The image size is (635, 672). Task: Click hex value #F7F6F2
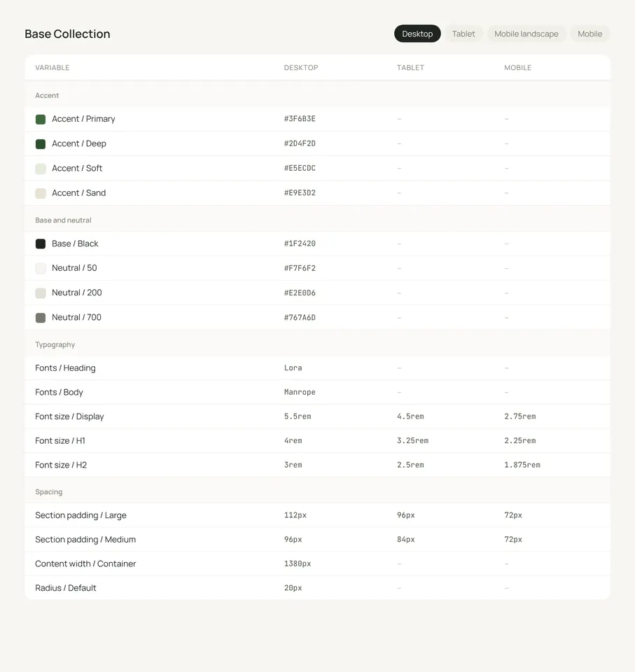pyautogui.click(x=300, y=268)
